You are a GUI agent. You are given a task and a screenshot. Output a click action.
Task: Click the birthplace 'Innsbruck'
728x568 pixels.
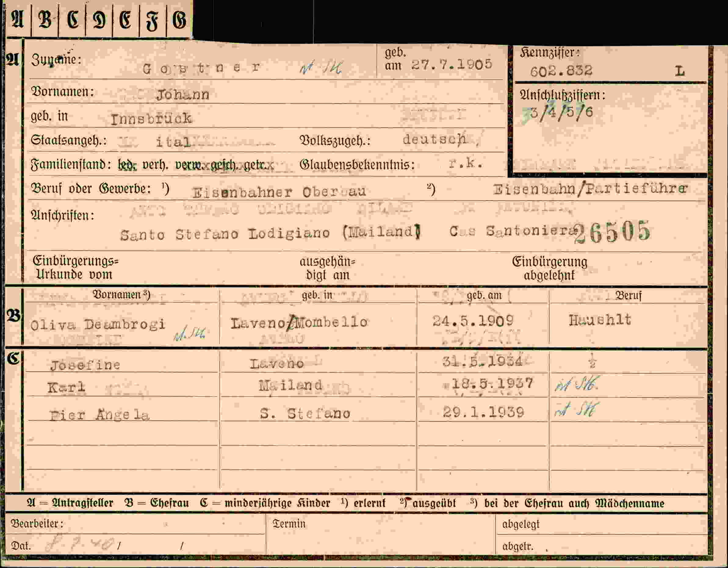pyautogui.click(x=151, y=119)
